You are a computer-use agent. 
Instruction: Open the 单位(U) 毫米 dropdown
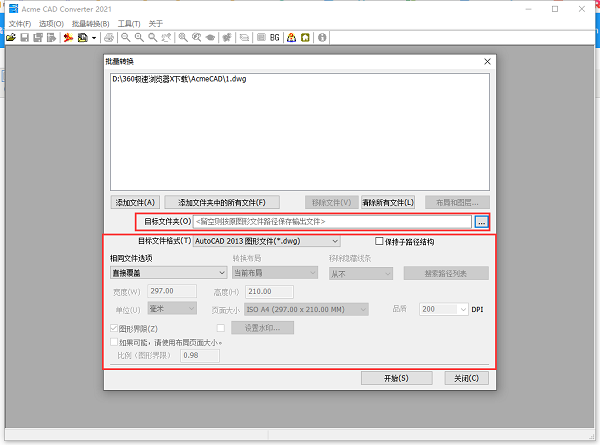[x=172, y=308]
